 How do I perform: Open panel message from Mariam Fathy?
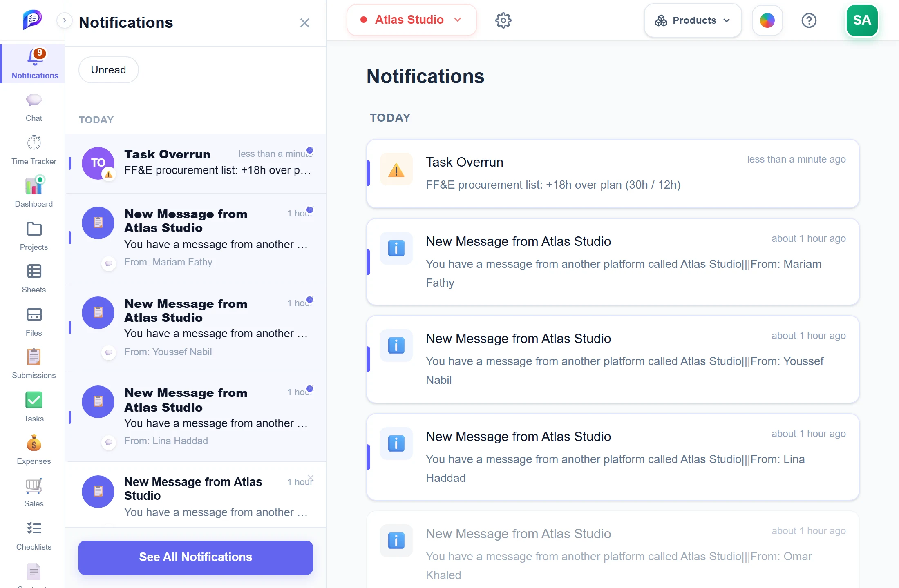[196, 238]
